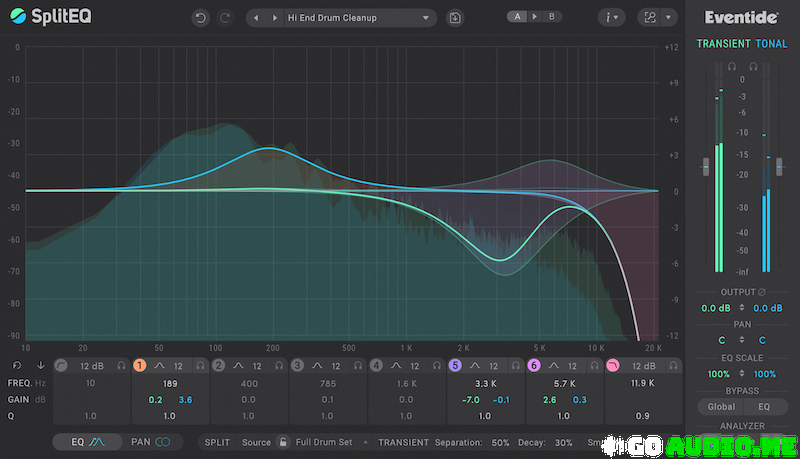Screen dimensions: 800x459
Task: Click band 6 frequency 5.7 K
Action: click(x=564, y=384)
